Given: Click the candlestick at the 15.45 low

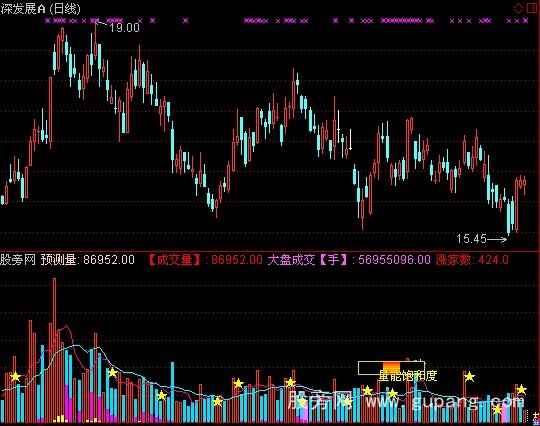Looking at the screenshot, I should coord(509,218).
